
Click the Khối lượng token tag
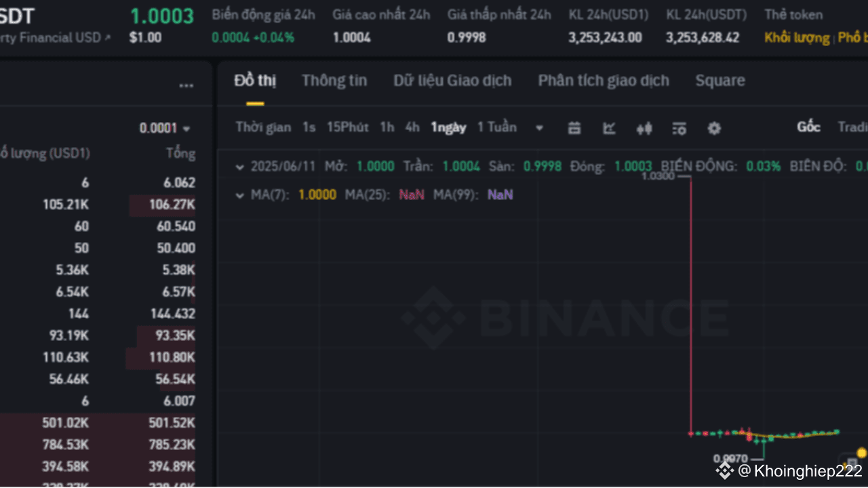pos(797,38)
